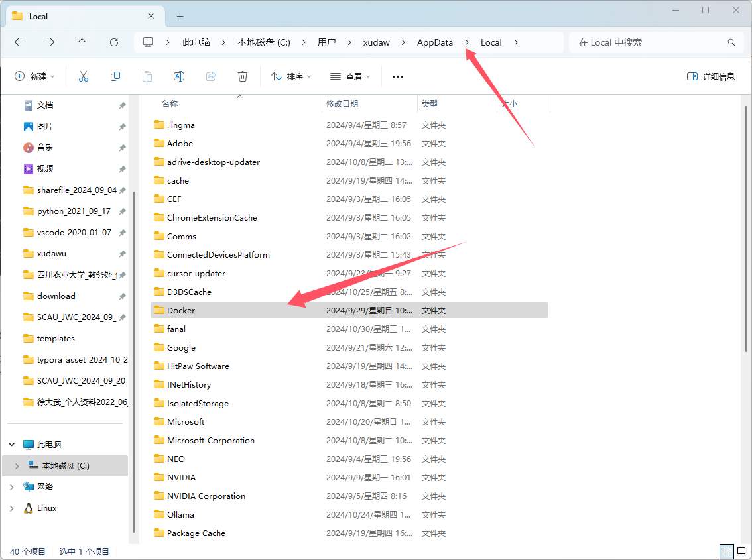This screenshot has height=560, width=752.
Task: Open 新建 (New) dropdown menu
Action: (35, 76)
